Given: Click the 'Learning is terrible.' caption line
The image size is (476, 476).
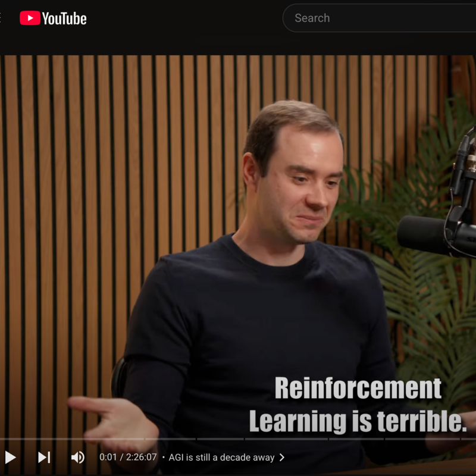Looking at the screenshot, I should pos(357,421).
